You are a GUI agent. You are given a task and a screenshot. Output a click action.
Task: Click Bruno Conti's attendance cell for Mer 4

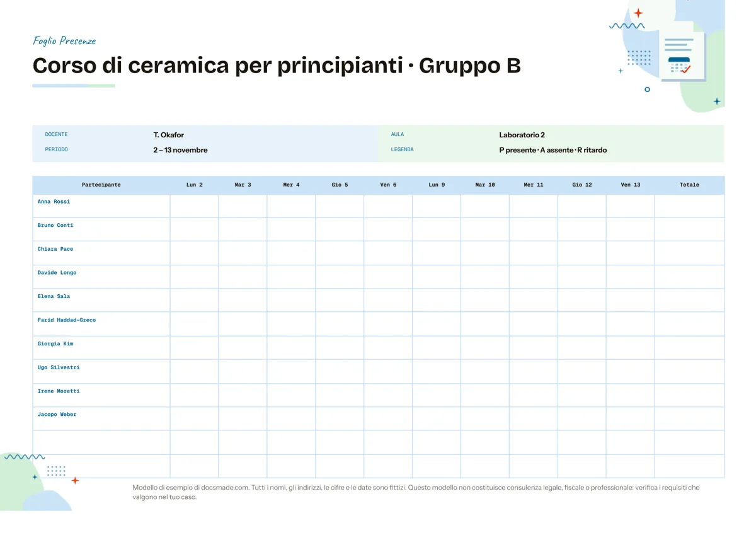click(292, 229)
